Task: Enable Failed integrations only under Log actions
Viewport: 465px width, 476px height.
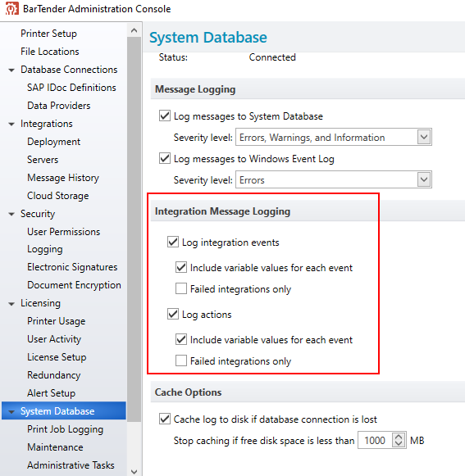Action: click(x=181, y=360)
